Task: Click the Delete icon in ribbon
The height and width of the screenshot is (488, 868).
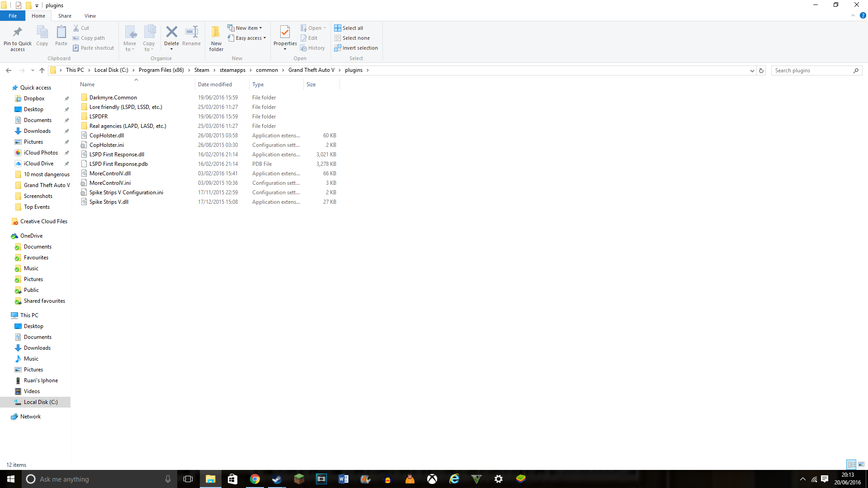Action: coord(171,32)
